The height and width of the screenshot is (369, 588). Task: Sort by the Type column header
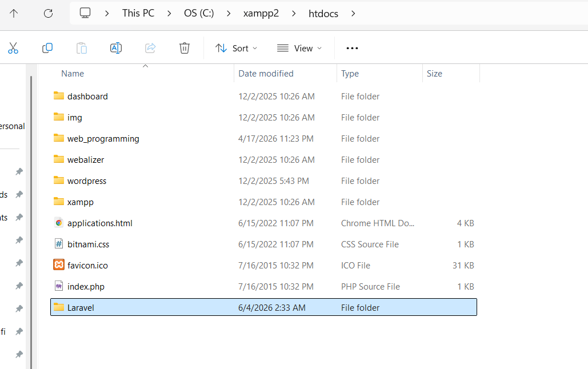click(350, 74)
